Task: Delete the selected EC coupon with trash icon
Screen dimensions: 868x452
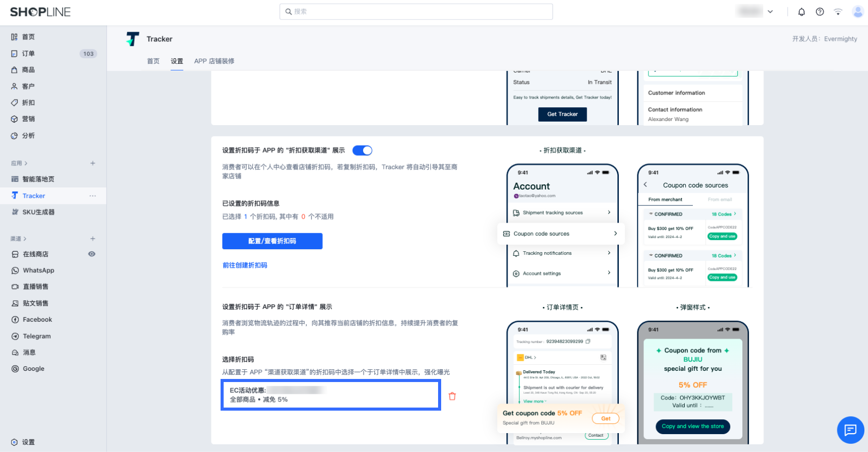Action: pyautogui.click(x=452, y=396)
